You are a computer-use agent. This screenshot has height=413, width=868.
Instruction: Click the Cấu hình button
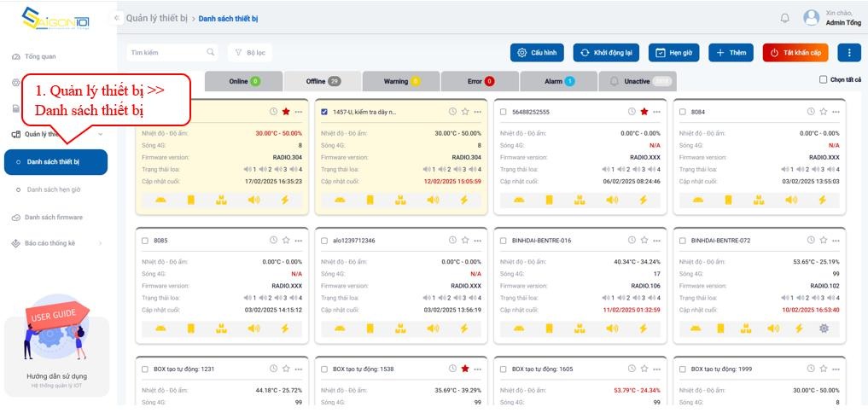(x=537, y=53)
